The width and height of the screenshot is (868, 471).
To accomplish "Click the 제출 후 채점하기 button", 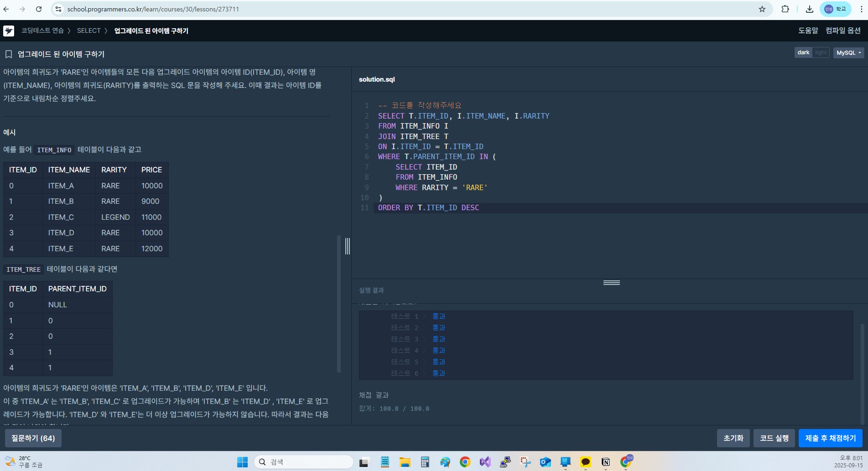I will click(830, 438).
